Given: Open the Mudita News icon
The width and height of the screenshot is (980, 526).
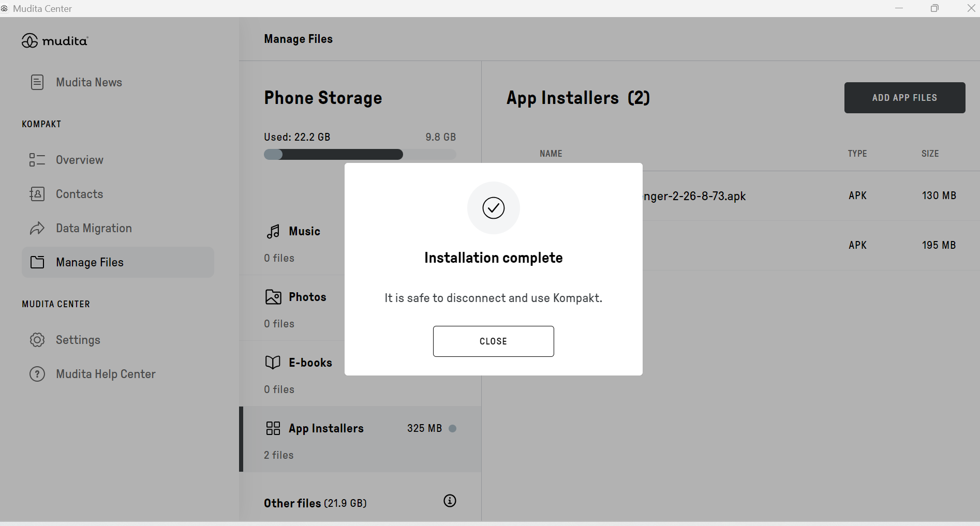Looking at the screenshot, I should click(x=37, y=82).
